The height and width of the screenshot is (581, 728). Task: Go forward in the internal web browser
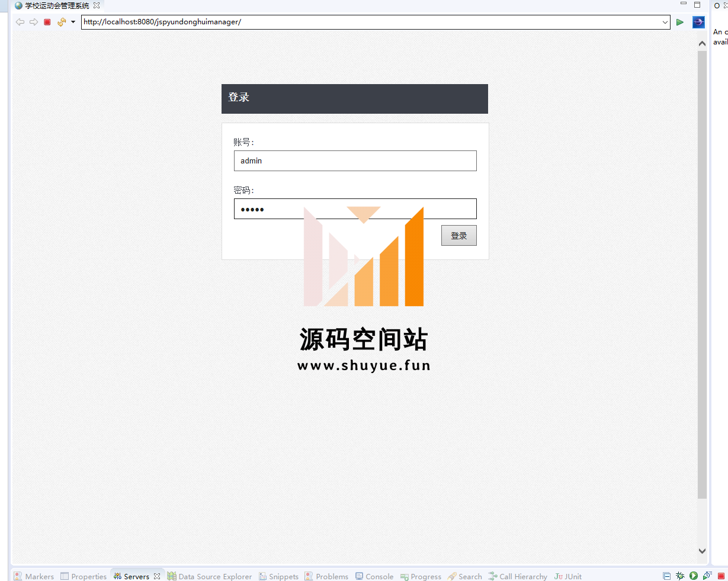34,22
